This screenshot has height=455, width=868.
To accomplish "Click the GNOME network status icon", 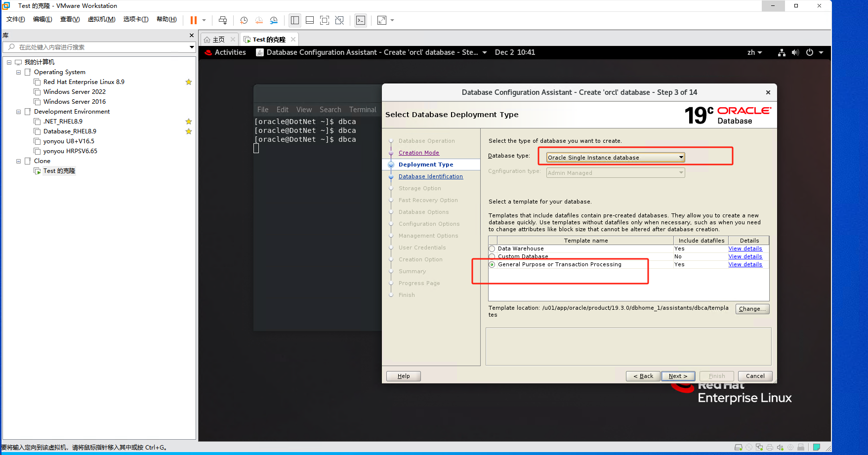I will click(782, 52).
